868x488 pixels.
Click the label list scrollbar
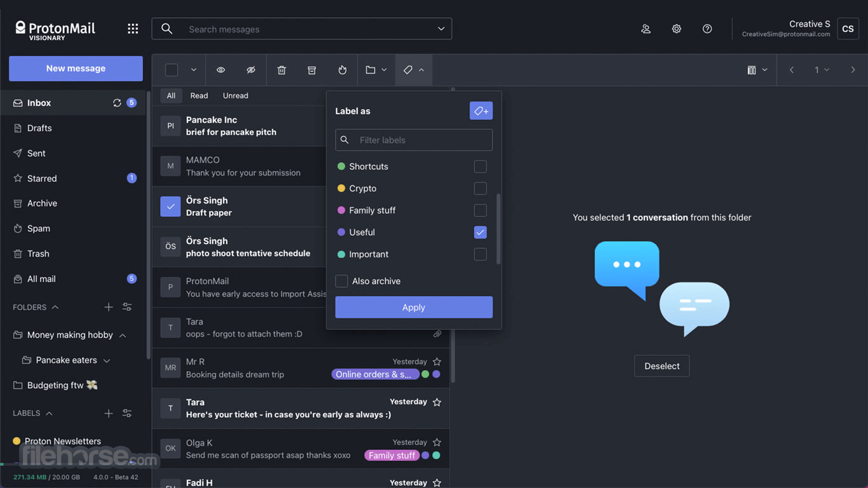click(x=498, y=229)
